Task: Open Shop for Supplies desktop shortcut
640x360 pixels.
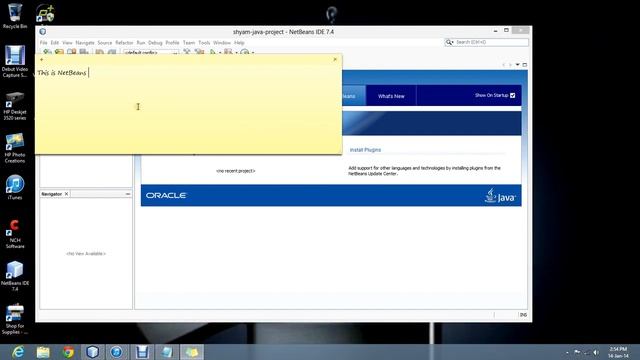Action: 15,319
